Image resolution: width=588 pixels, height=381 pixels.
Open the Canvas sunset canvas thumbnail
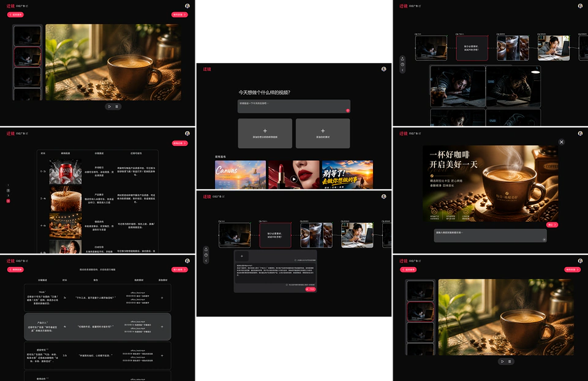click(x=240, y=175)
